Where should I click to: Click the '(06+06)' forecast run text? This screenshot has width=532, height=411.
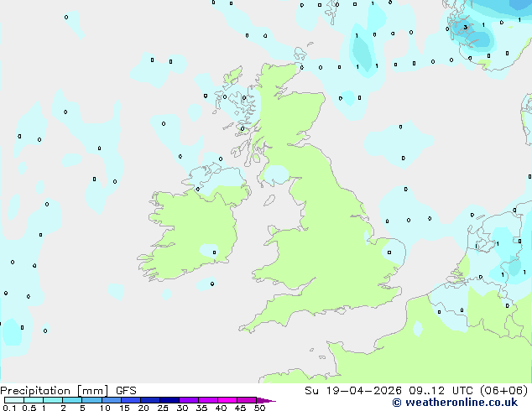pyautogui.click(x=504, y=391)
